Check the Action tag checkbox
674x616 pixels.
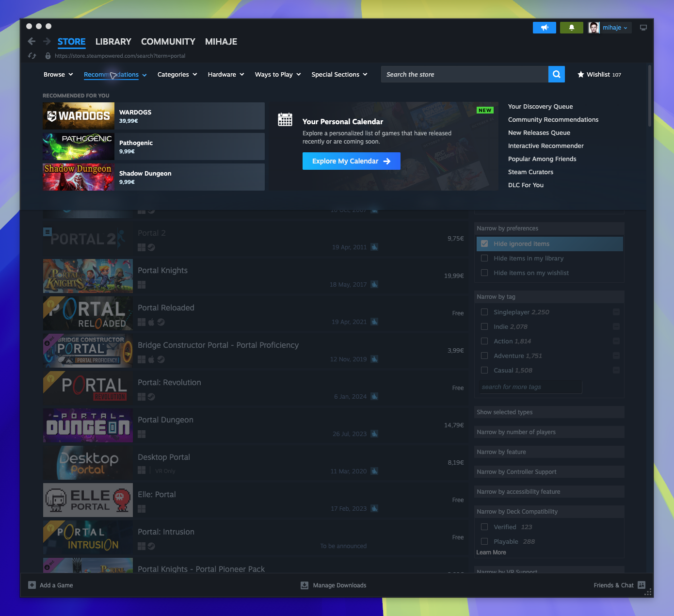coord(484,341)
